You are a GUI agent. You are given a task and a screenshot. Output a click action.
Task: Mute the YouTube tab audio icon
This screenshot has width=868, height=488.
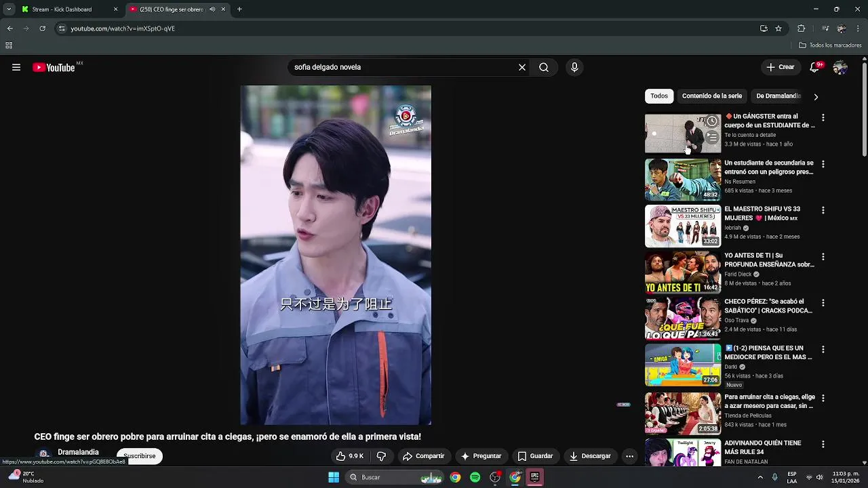click(212, 9)
